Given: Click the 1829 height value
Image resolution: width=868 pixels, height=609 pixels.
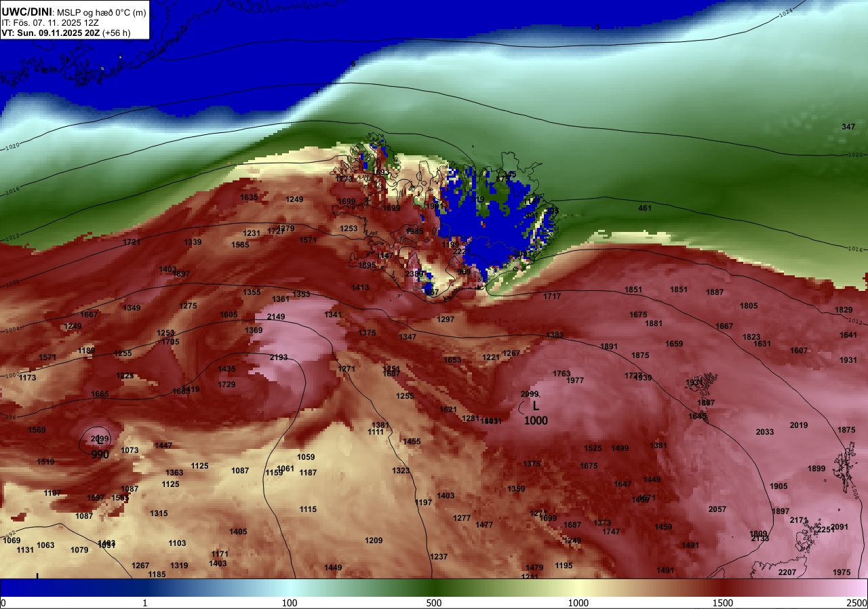Looking at the screenshot, I should pos(844,310).
